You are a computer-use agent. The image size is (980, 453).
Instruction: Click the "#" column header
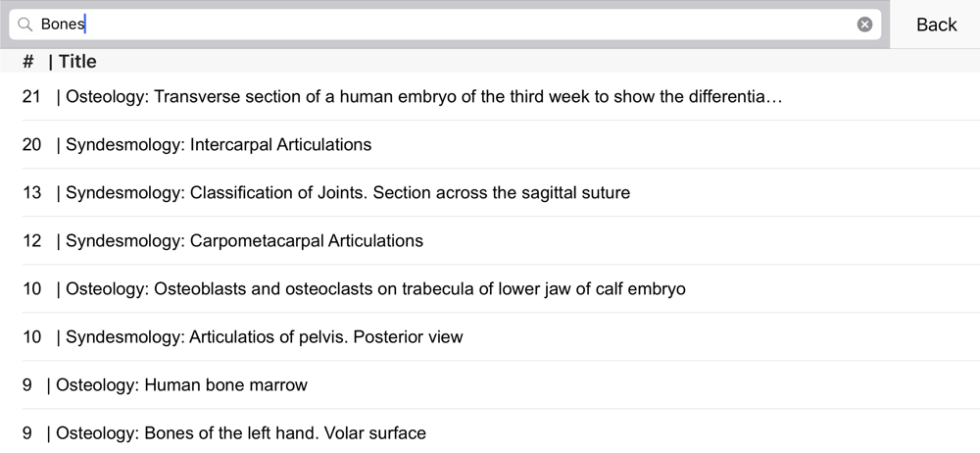28,62
